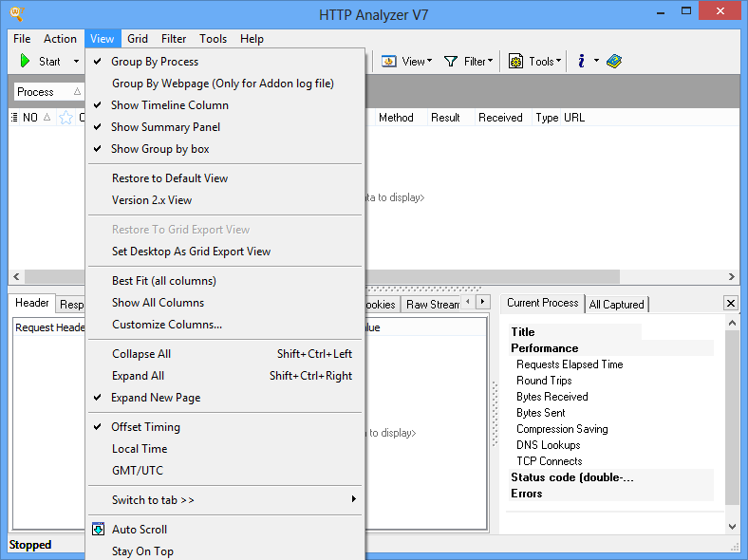The image size is (748, 560).
Task: Open the toolbar Tools dropdown arrow
Action: 558,61
